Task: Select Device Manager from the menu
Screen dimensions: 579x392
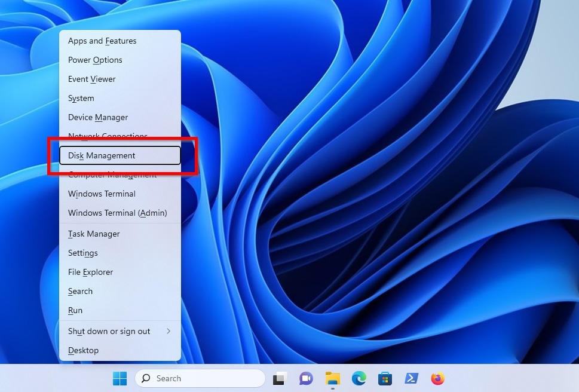Action: 97,117
